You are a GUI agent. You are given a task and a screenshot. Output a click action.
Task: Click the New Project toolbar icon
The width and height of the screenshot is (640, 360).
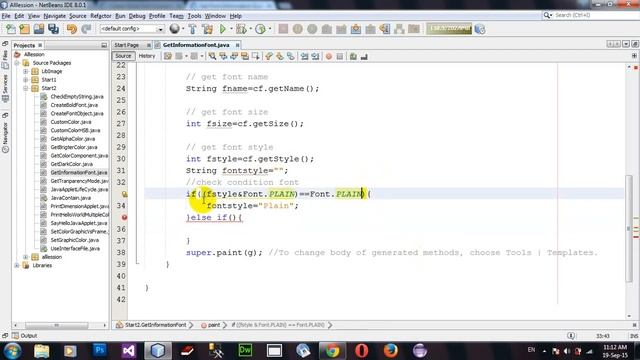click(x=24, y=29)
